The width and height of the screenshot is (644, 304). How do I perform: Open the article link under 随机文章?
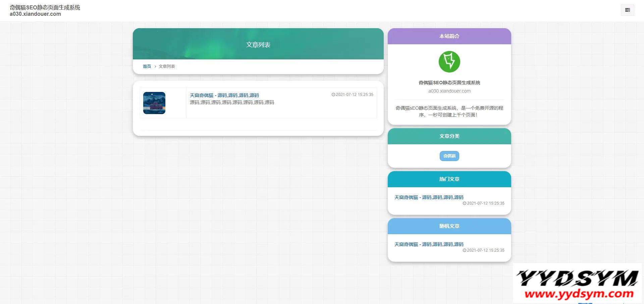pos(429,244)
